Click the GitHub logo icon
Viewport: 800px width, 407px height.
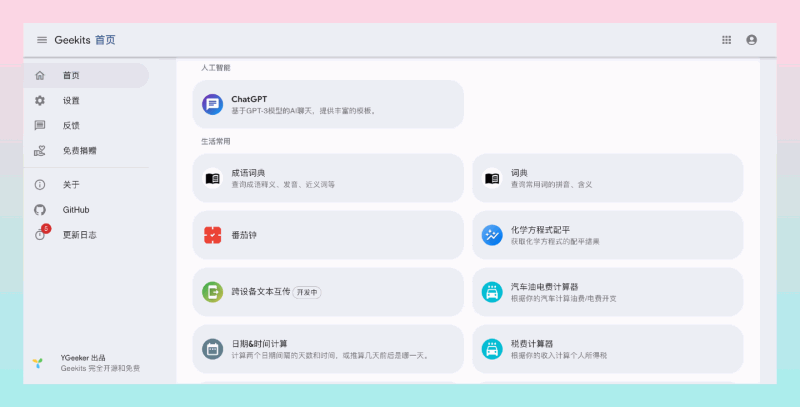click(x=40, y=210)
